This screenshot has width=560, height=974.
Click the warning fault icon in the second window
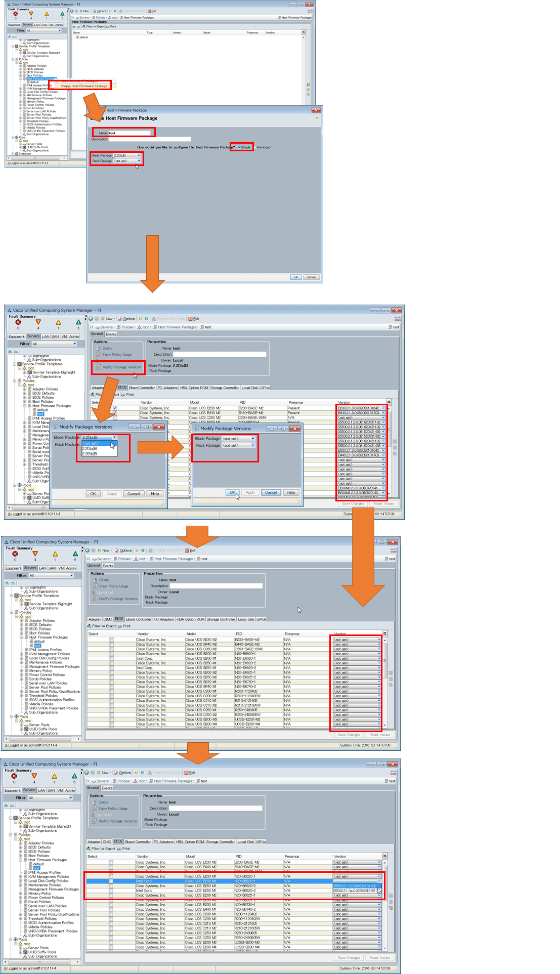(78, 322)
